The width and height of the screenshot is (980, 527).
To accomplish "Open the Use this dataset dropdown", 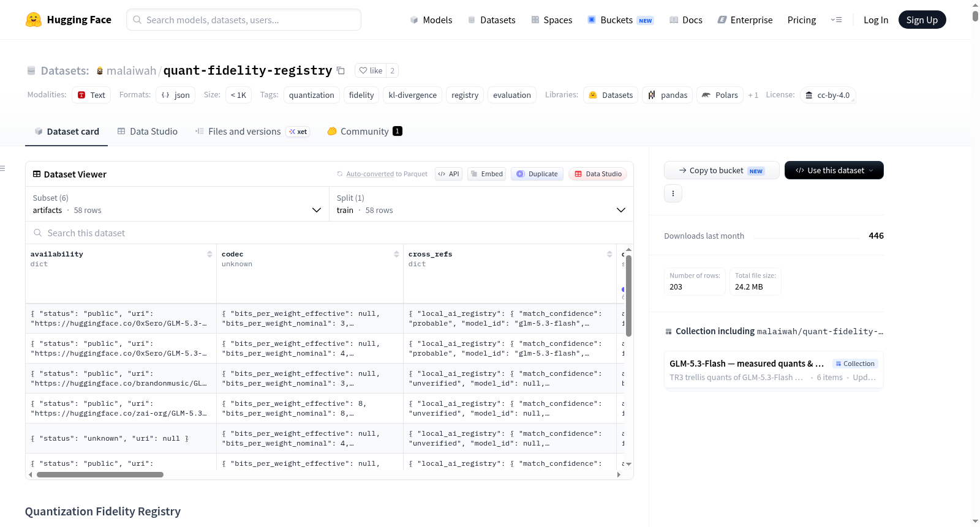I will coord(834,170).
